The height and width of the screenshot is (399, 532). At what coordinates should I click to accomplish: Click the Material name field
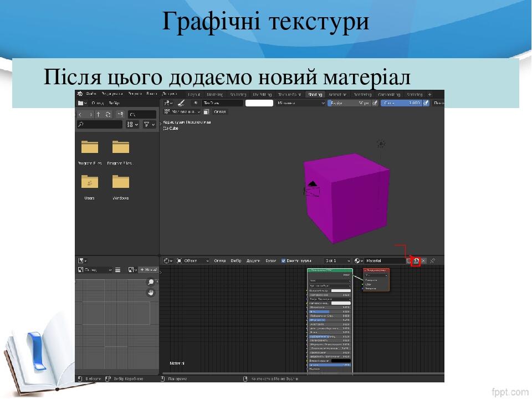[385, 261]
